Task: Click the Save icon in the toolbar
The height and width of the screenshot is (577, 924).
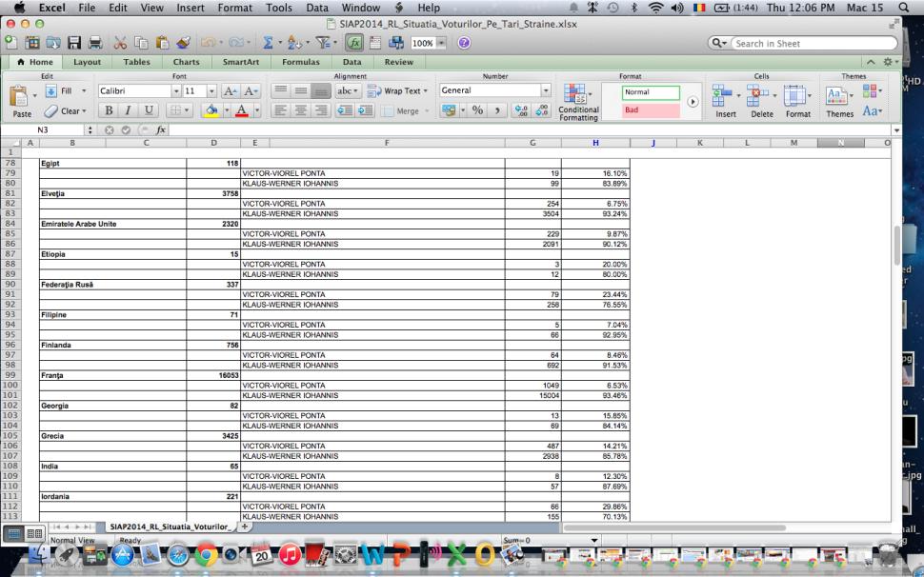Action: click(x=73, y=43)
